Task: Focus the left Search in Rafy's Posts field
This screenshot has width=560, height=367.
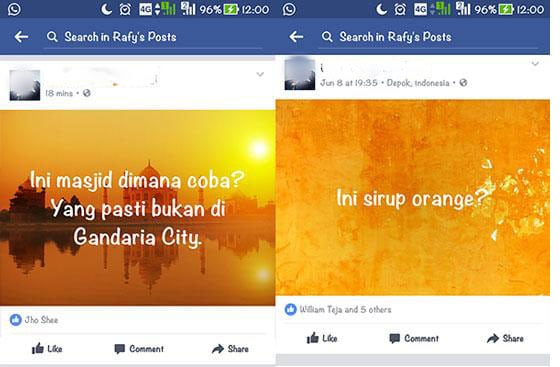Action: (153, 37)
